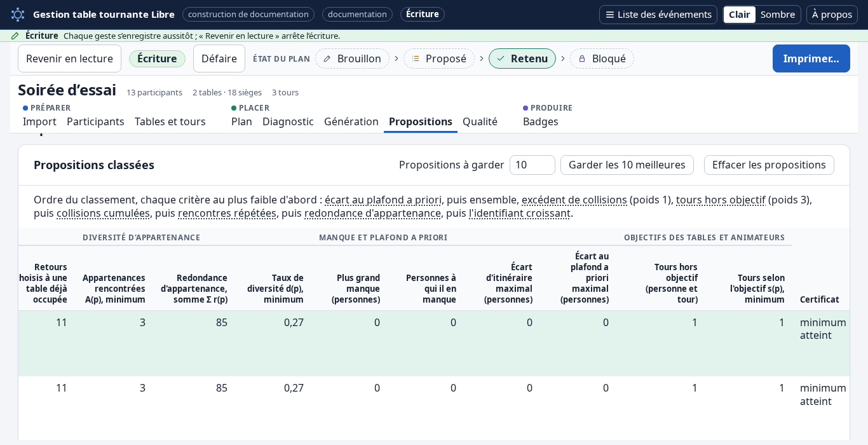This screenshot has width=868, height=445.
Task: Click the pencil icon in Écriture banner
Action: [15, 36]
